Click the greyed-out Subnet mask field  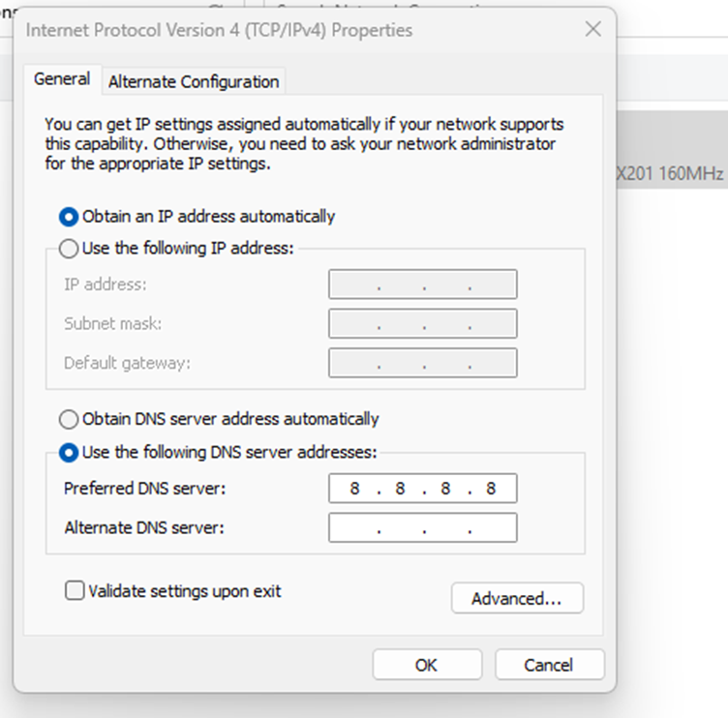(x=423, y=323)
